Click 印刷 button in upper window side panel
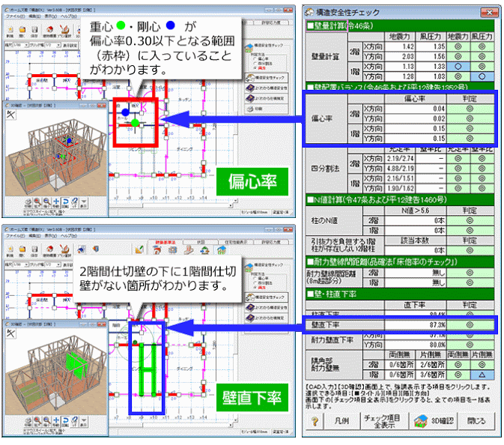This screenshot has height=445, width=504. point(267,109)
